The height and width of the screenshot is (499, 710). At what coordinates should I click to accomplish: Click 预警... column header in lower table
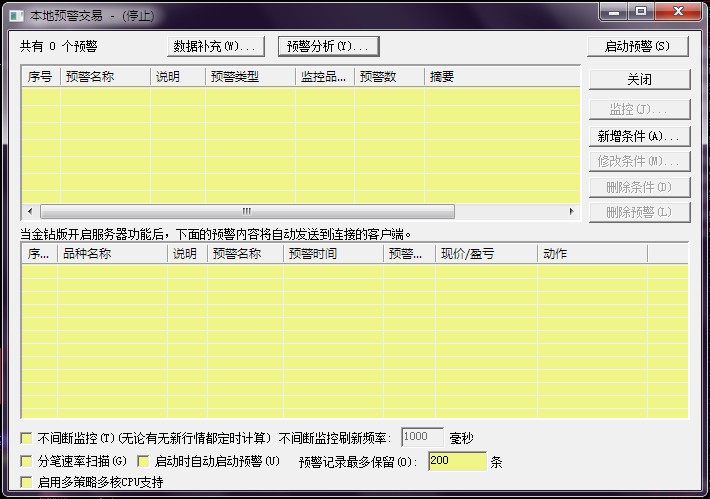click(x=409, y=254)
